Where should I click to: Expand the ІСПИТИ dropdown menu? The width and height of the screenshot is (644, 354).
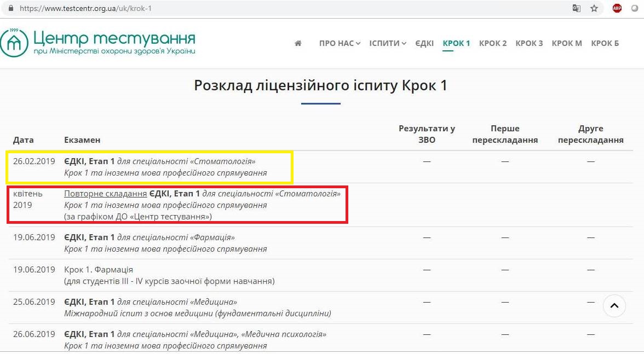coord(388,43)
